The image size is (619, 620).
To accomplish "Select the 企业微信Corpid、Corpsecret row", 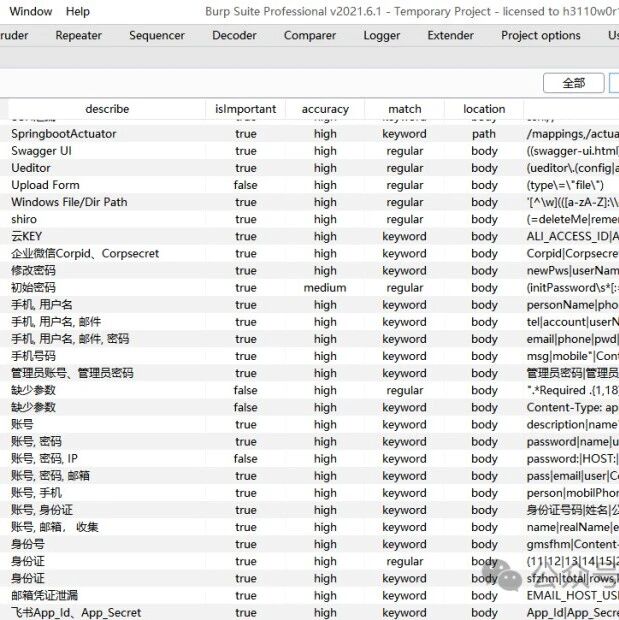I will pyautogui.click(x=309, y=253).
